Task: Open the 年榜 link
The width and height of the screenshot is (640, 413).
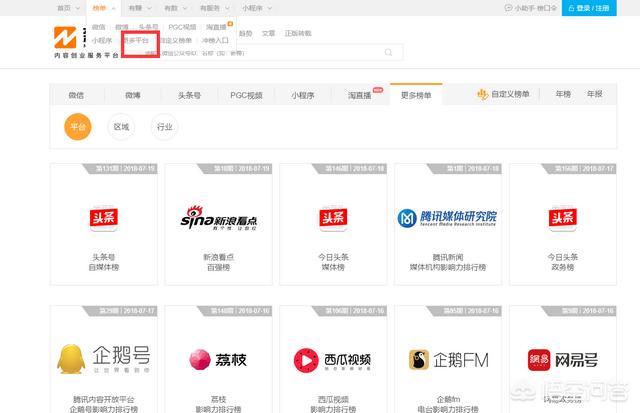Action: click(563, 94)
